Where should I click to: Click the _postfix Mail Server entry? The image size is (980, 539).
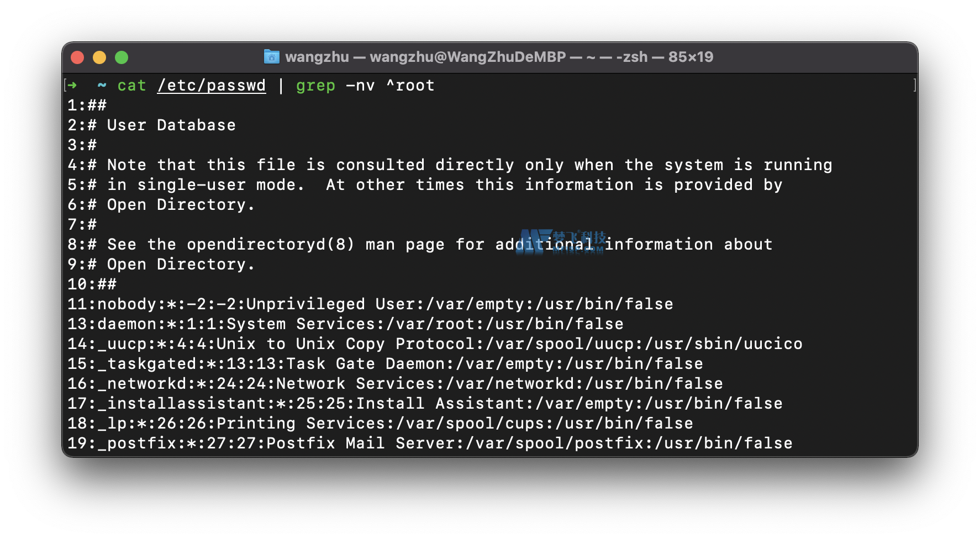(430, 443)
